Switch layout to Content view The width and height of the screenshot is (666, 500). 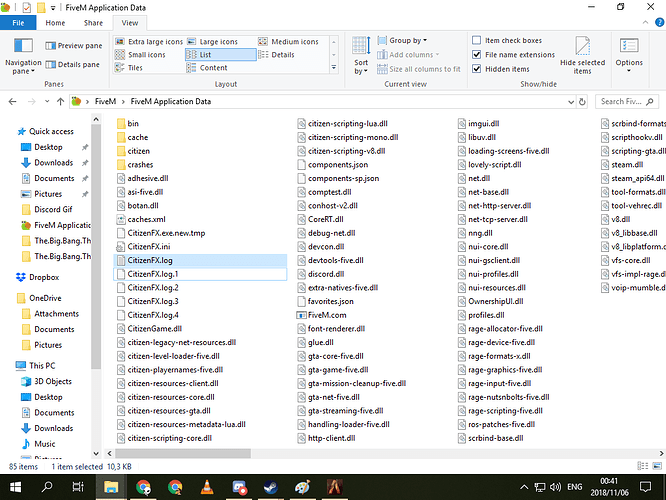point(207,68)
